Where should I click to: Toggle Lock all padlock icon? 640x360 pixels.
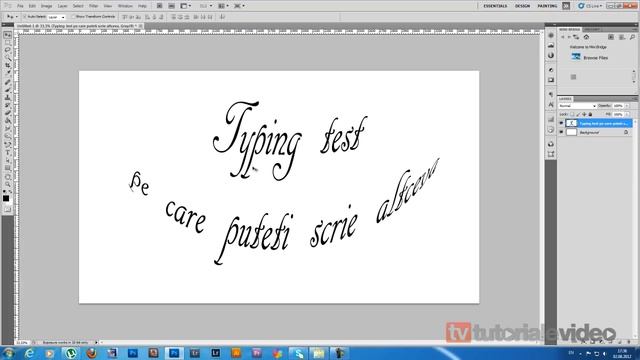pos(590,114)
